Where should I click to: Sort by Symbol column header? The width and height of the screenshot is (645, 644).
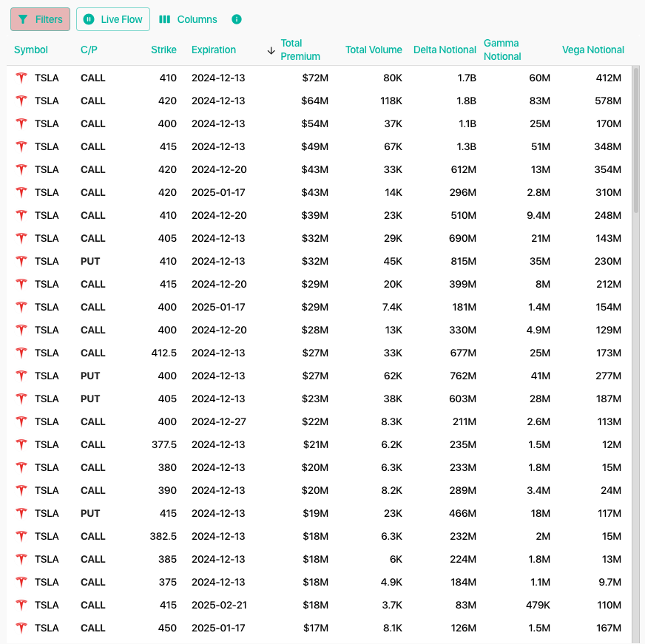pos(31,50)
